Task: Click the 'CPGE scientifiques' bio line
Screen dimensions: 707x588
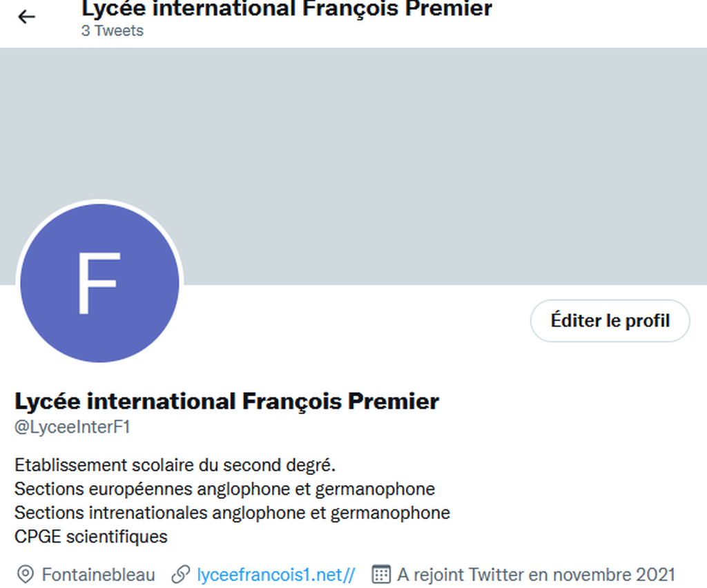Action: coord(91,536)
